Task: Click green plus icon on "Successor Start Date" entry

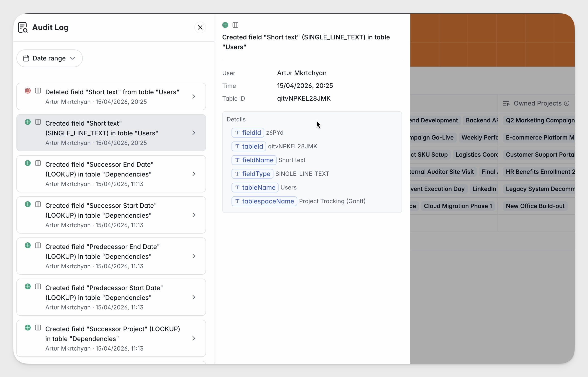Action: (28, 204)
